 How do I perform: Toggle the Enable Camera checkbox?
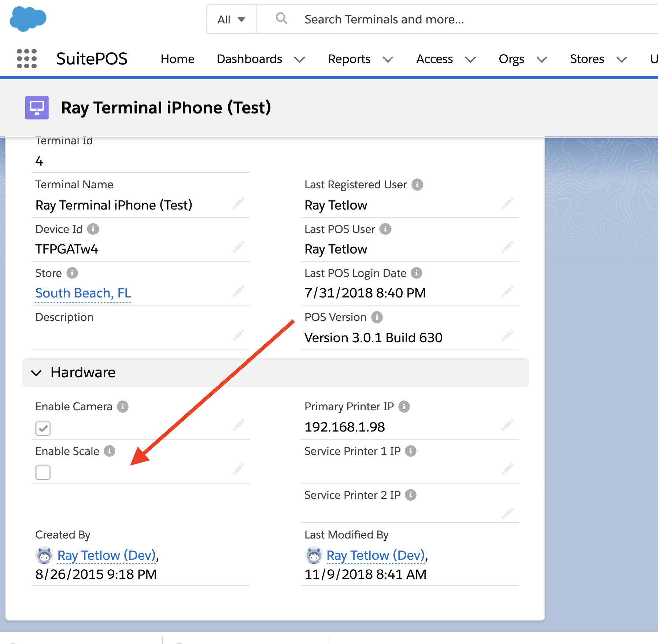click(43, 428)
